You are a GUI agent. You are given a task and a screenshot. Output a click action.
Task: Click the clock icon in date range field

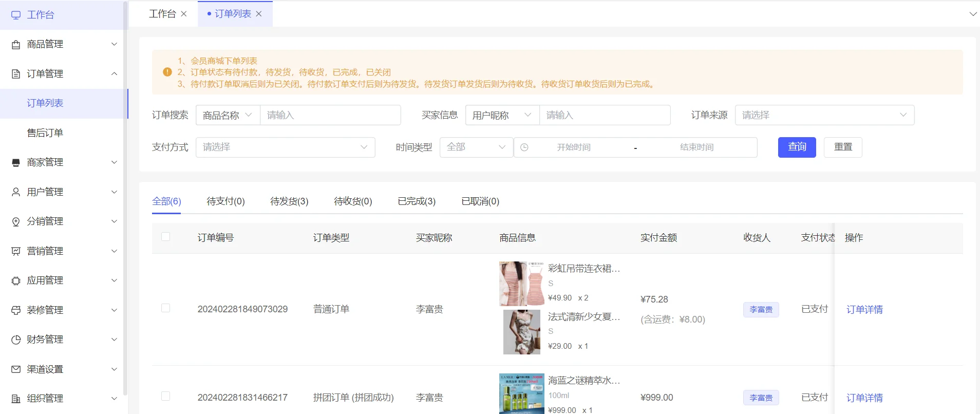pos(524,147)
